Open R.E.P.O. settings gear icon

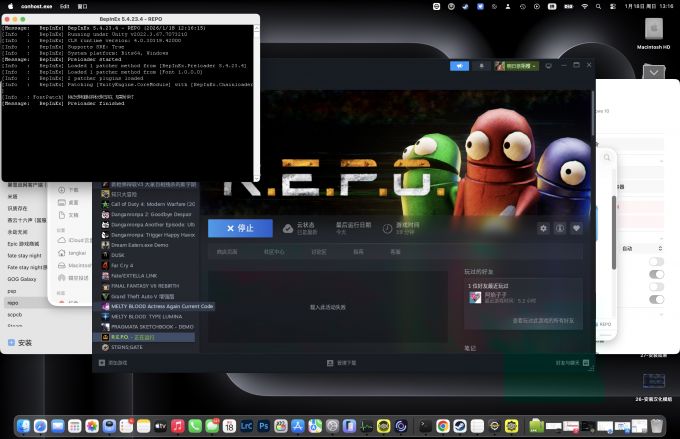click(544, 228)
